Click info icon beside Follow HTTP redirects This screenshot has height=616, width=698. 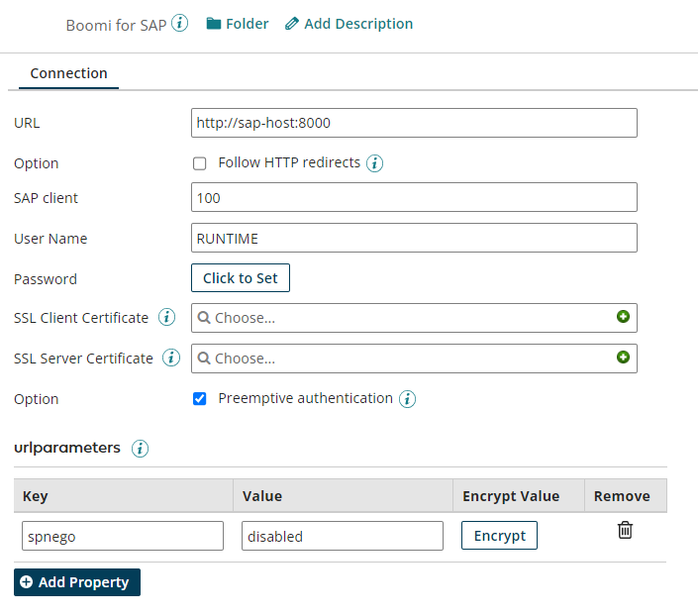[x=374, y=163]
